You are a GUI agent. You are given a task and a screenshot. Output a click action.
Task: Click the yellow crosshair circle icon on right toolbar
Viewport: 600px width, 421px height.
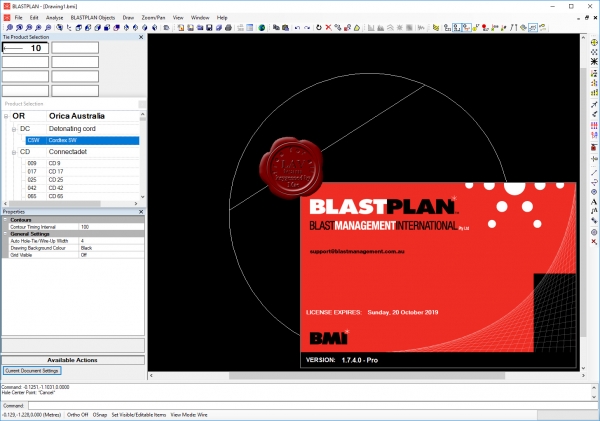[594, 42]
